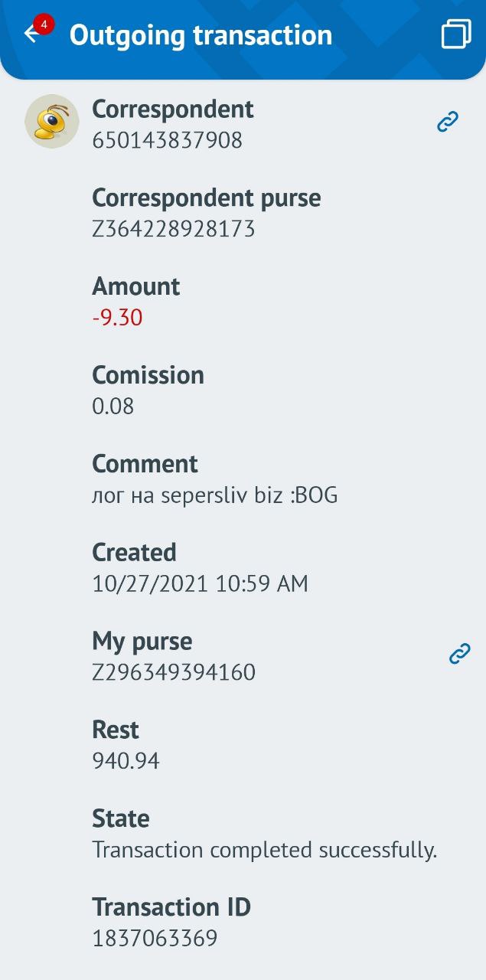
Task: Tap the correspondent ant avatar
Action: 52,121
